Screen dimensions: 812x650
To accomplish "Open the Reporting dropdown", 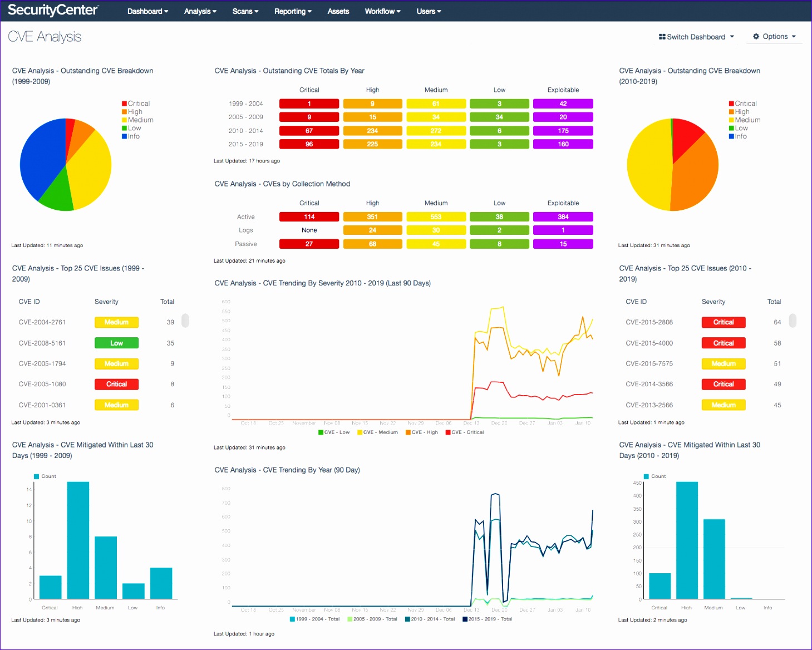I will click(292, 11).
